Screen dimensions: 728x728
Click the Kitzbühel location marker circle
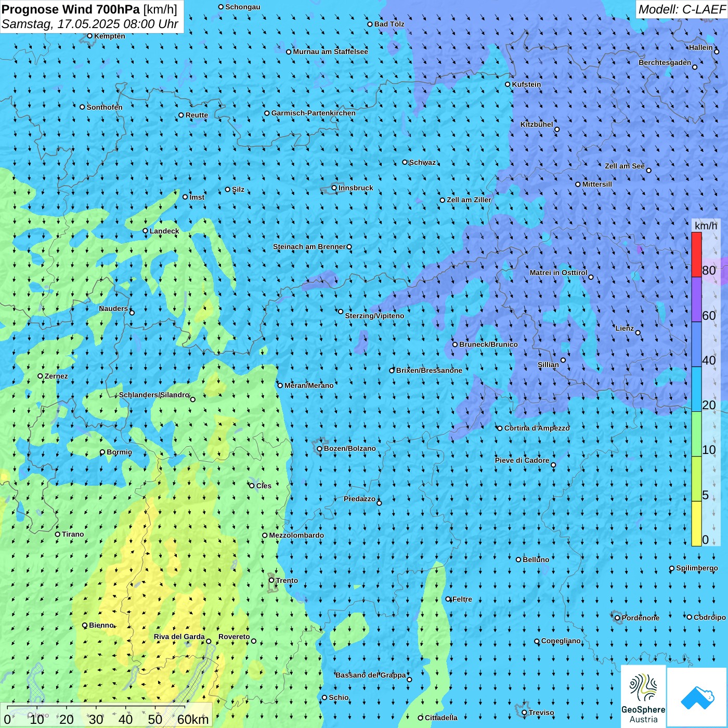pyautogui.click(x=557, y=129)
